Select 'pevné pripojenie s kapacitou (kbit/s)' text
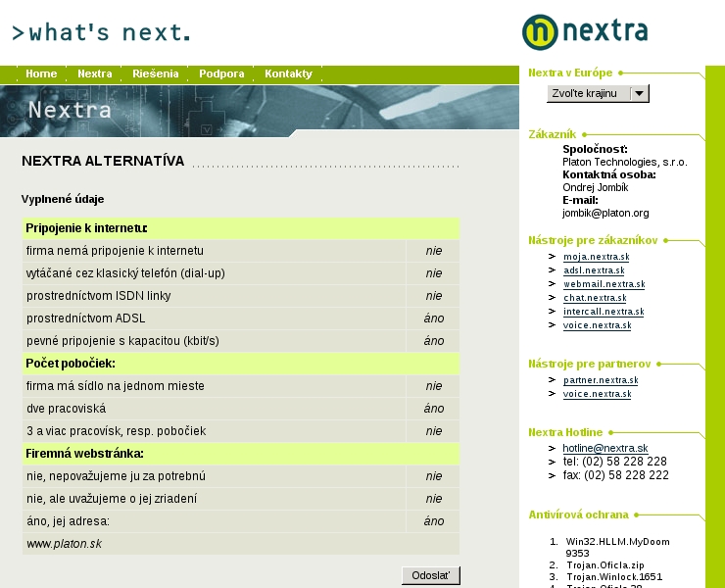This screenshot has width=725, height=588. click(122, 341)
